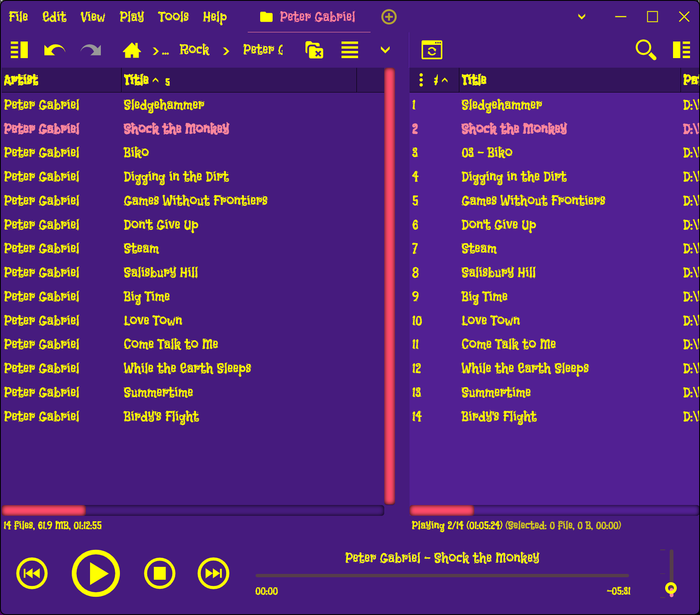
Task: Open the tab list dropdown chevron
Action: (582, 17)
